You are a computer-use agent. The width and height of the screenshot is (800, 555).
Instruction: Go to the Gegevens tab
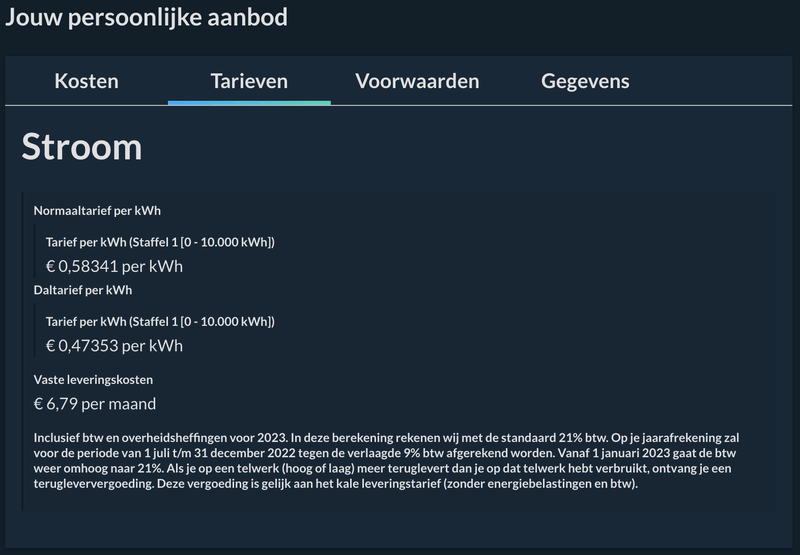[585, 81]
